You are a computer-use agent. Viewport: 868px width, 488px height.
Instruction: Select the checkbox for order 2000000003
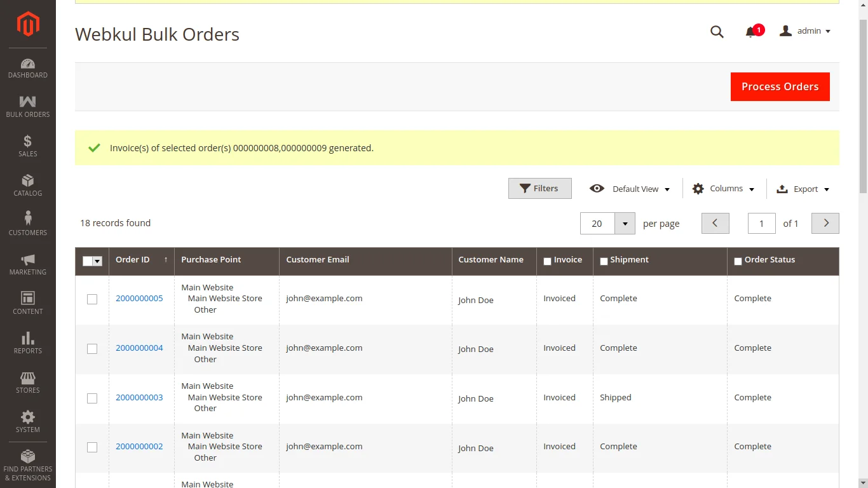pos(92,398)
